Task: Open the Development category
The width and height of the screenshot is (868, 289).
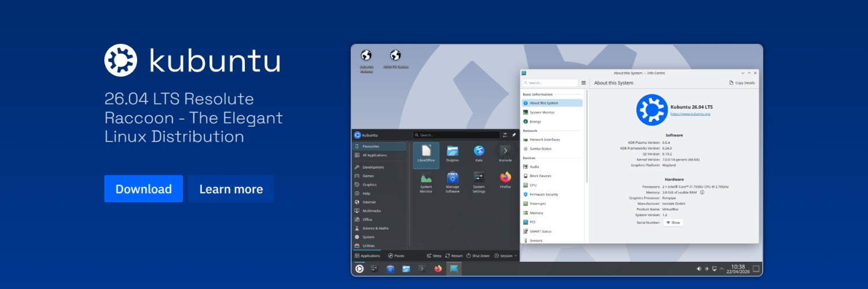Action: tap(379, 167)
